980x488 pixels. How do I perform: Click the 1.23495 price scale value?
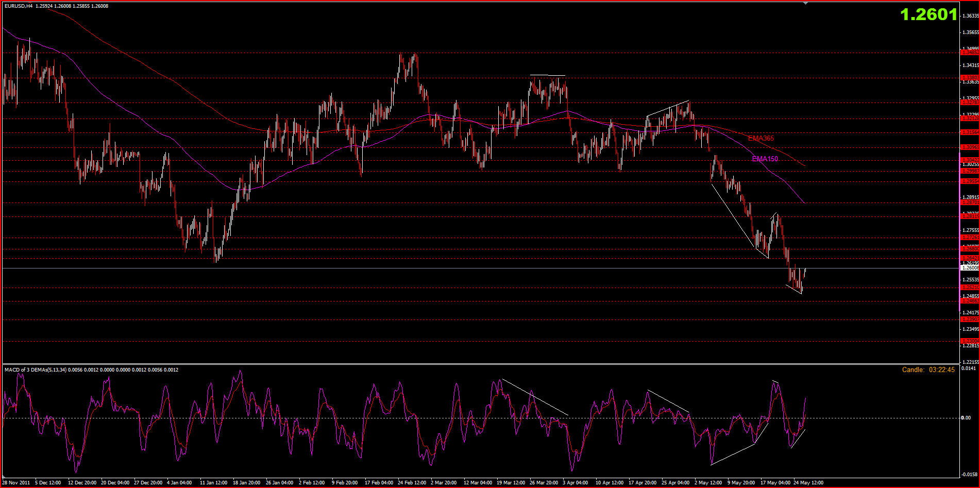point(971,329)
